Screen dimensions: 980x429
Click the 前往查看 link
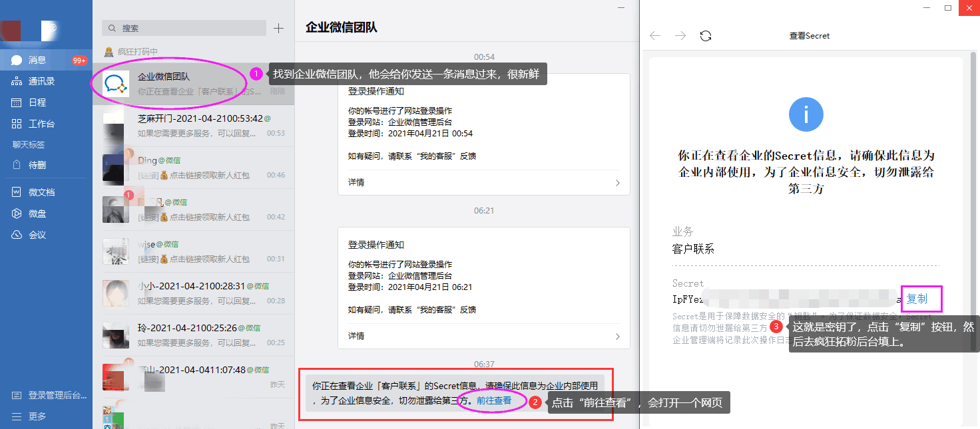click(x=494, y=400)
